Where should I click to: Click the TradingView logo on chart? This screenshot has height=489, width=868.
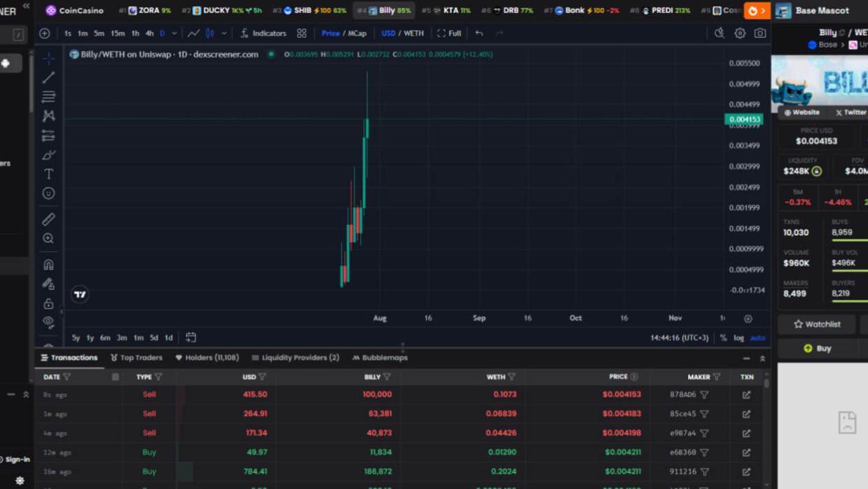point(80,294)
